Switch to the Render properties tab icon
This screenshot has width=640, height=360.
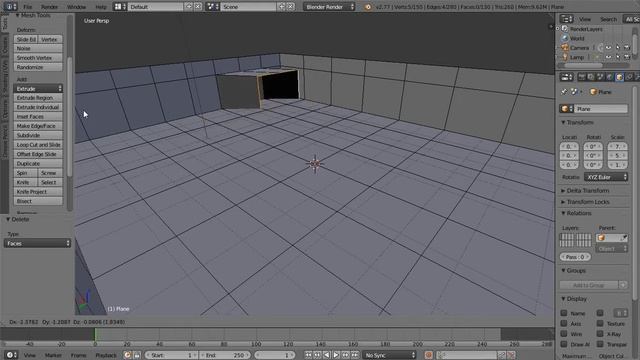(582, 77)
